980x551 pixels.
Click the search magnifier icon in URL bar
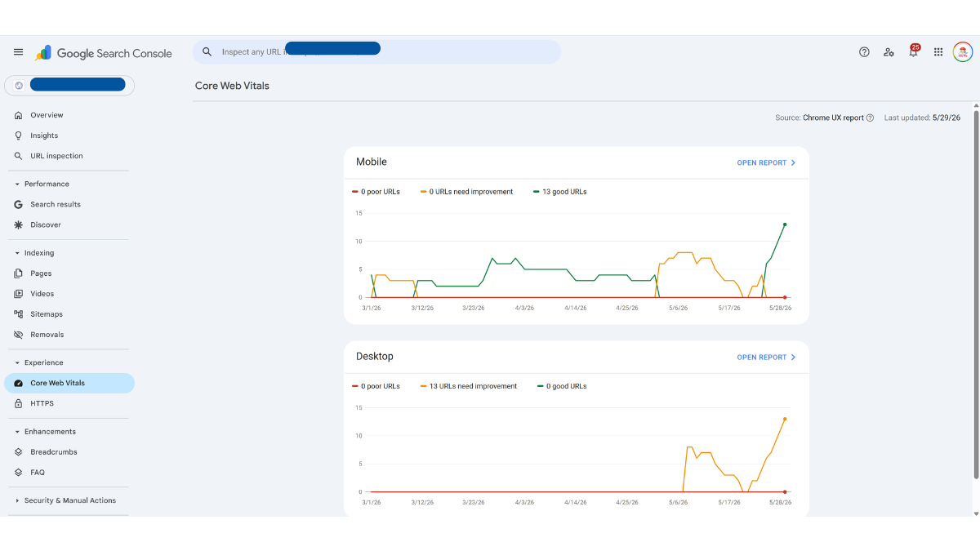tap(207, 52)
